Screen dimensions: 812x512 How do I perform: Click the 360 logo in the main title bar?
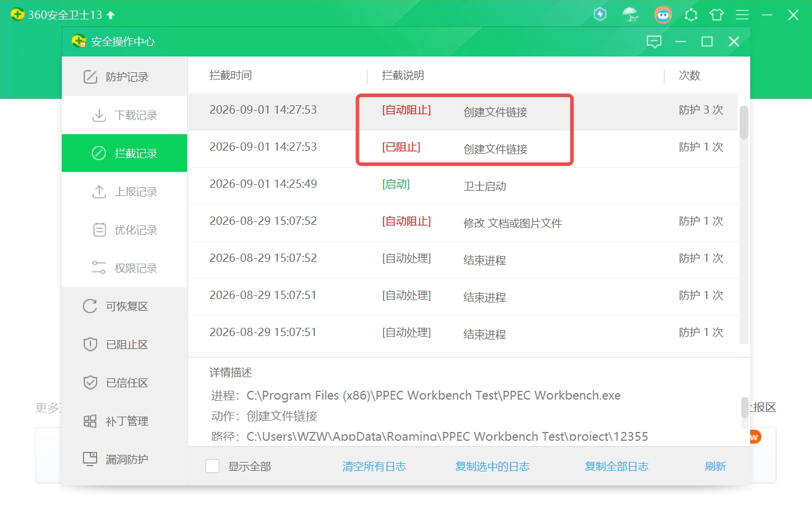click(18, 15)
